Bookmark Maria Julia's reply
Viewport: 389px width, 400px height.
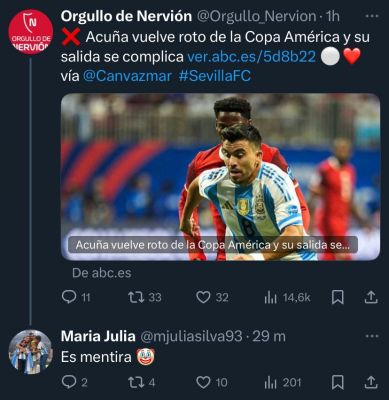337,382
